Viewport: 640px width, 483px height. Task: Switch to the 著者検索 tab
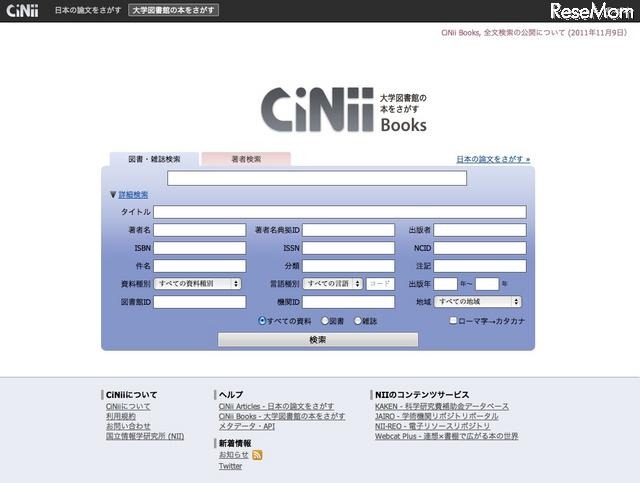(x=246, y=159)
